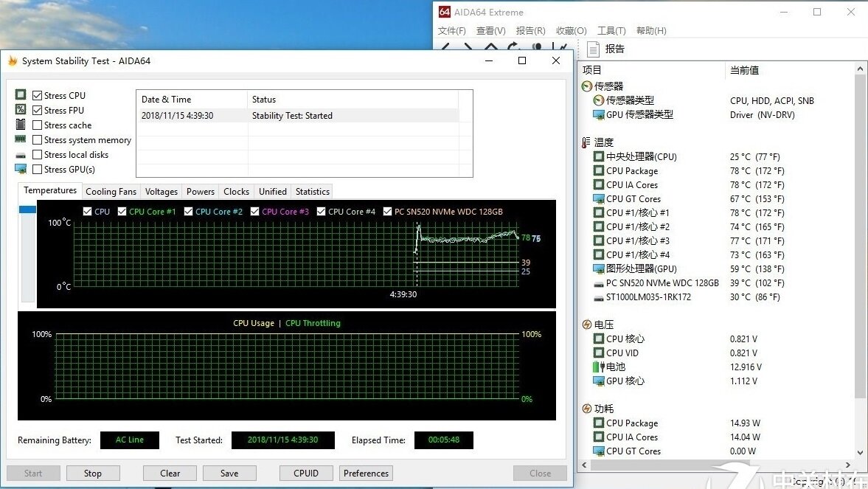The image size is (868, 489).
Task: Open AIDA64 报告(R) menu
Action: (530, 31)
